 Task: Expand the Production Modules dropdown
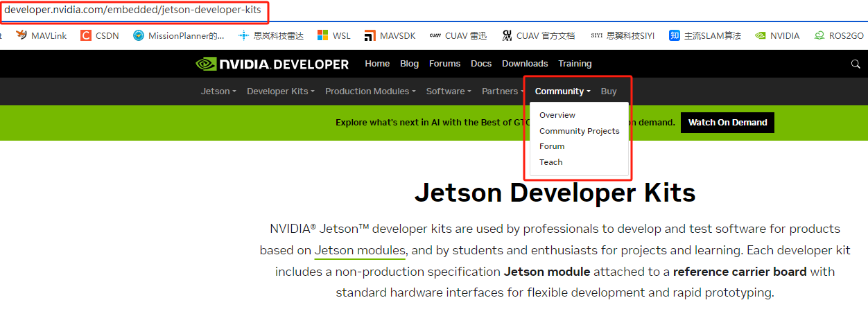(371, 91)
